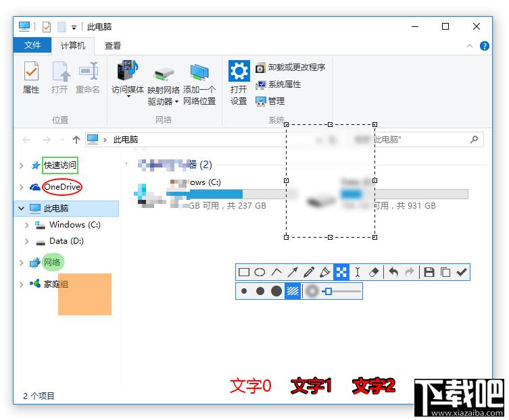The height and width of the screenshot is (420, 509).
Task: Select Windows (C:) in the tree
Action: [75, 225]
